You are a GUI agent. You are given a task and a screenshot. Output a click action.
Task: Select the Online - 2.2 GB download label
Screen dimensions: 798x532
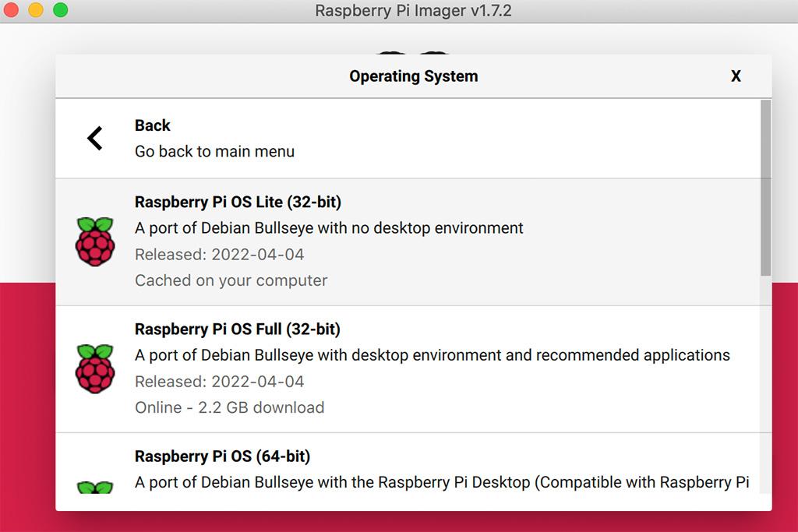pos(229,407)
